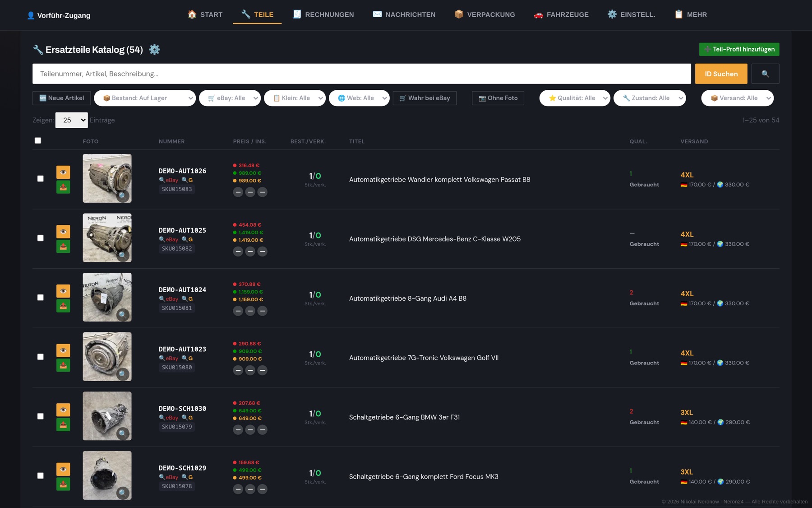Search DEMO-SCH1030 on Google via G link
Viewport: 812px width, 508px height.
[187, 418]
